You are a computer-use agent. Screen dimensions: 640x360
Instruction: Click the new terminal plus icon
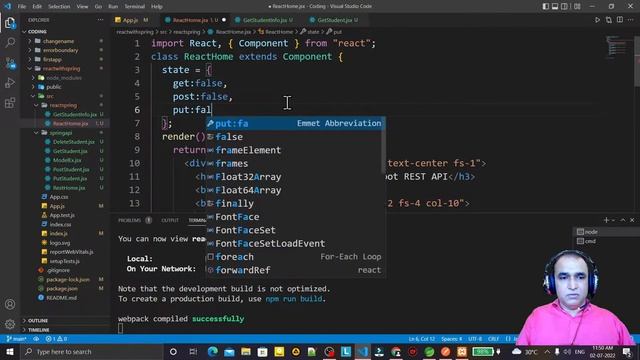tap(607, 220)
